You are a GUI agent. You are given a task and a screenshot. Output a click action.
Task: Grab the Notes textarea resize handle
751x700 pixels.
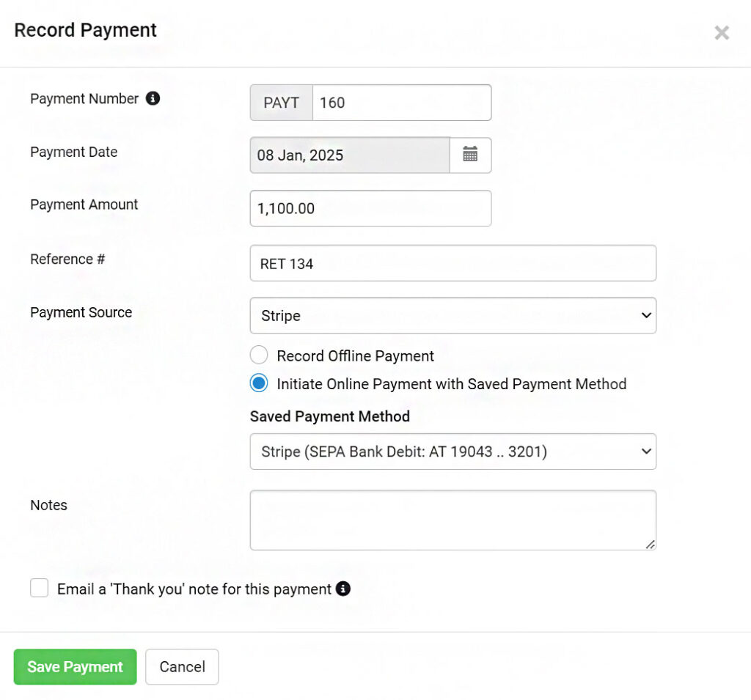[x=650, y=545]
